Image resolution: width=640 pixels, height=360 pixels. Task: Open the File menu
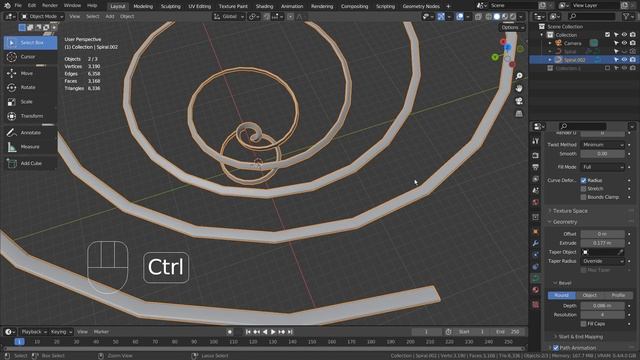[18, 6]
